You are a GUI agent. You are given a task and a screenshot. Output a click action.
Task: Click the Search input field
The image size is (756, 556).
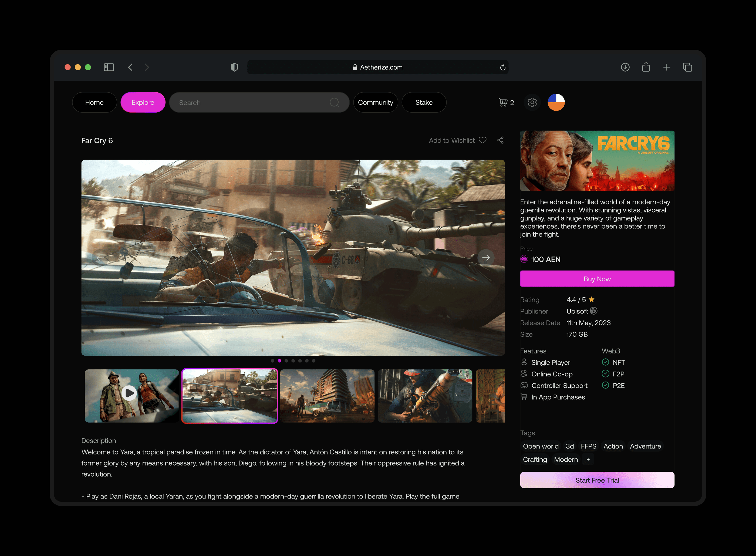click(259, 102)
